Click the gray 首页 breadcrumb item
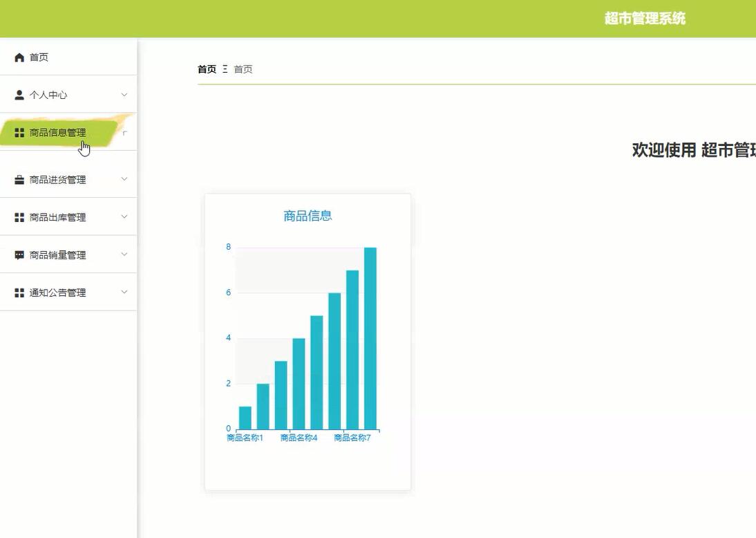Viewport: 756px width, 538px height. pyautogui.click(x=243, y=69)
